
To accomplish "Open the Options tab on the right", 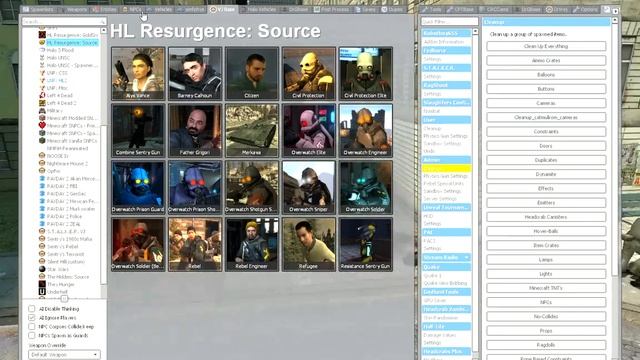I will [x=586, y=9].
